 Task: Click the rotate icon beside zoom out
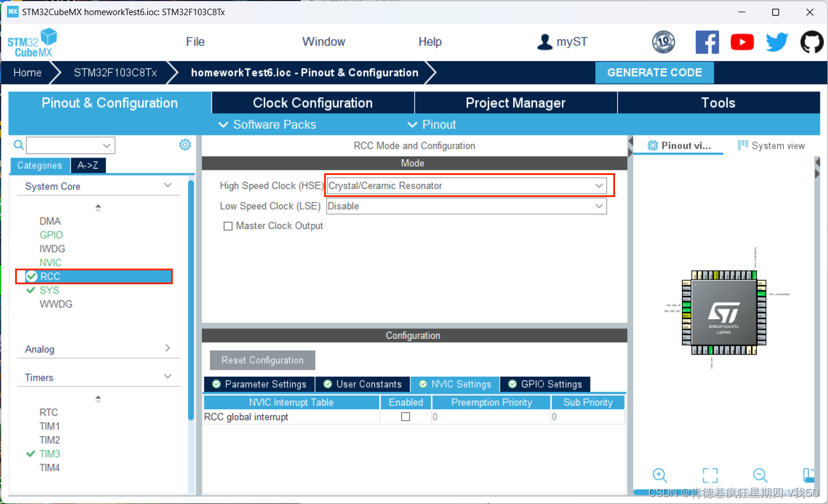(x=808, y=475)
